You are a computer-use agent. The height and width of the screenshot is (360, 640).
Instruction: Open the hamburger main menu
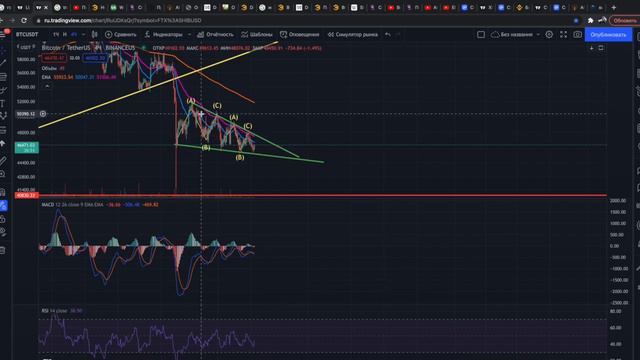coord(3,34)
